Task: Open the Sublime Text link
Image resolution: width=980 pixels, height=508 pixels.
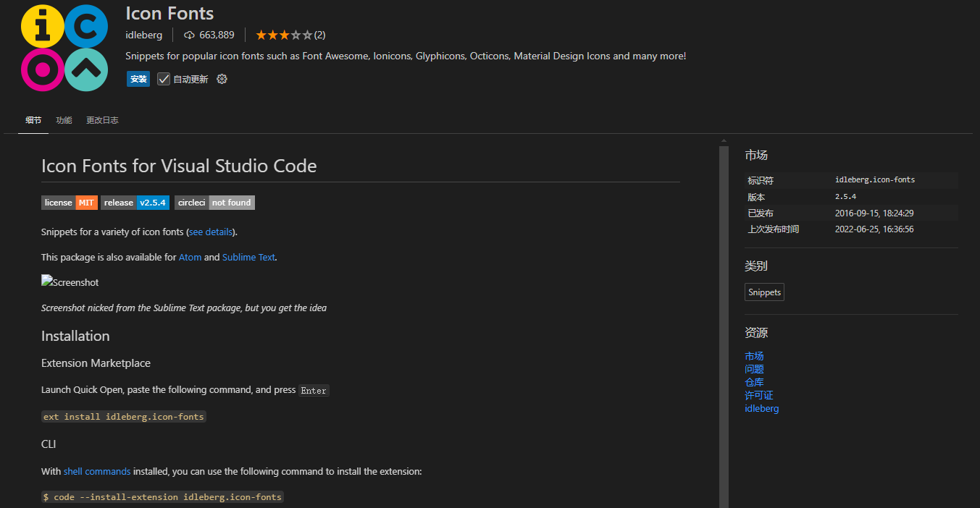Action: (248, 257)
